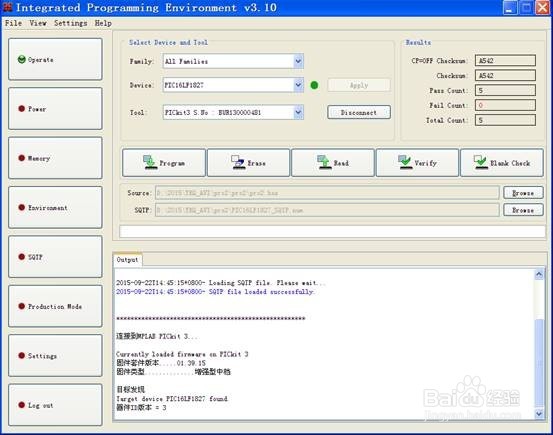
Task: Open the Memory panel
Action: 55,158
